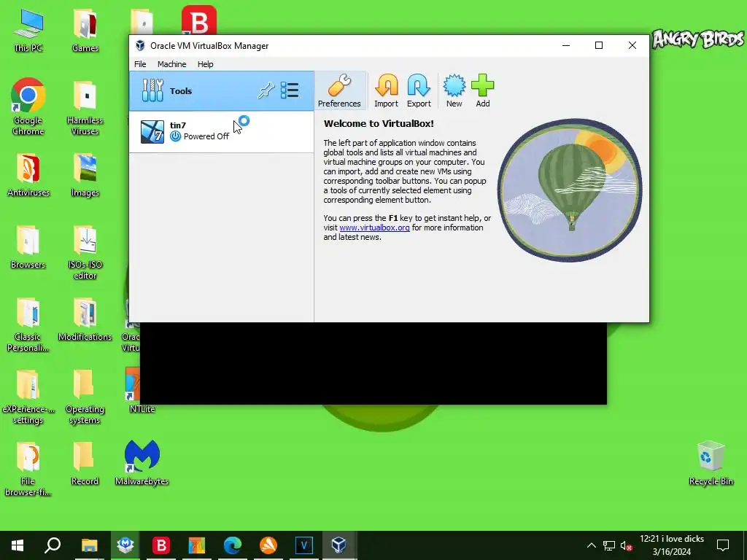Click the blue V taskbar app

pos(304,545)
